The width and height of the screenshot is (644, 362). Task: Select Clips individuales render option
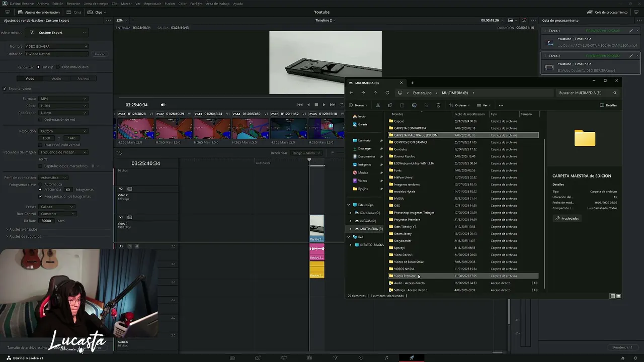pos(57,67)
